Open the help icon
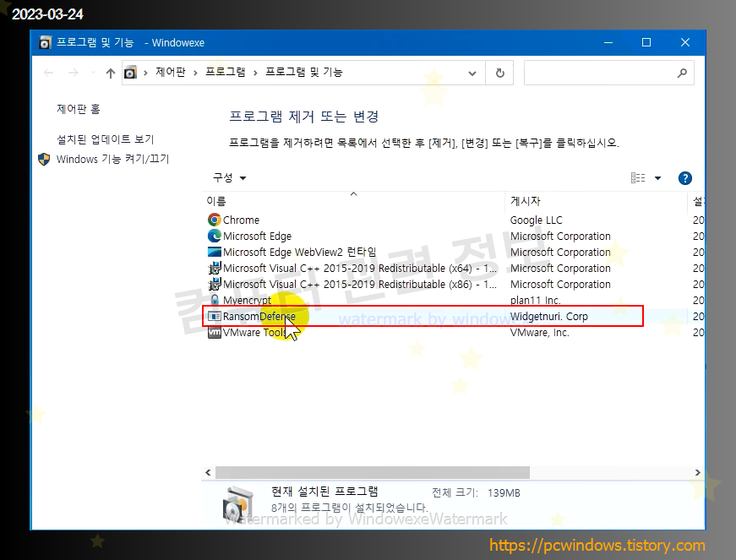This screenshot has height=560, width=736. [x=684, y=178]
